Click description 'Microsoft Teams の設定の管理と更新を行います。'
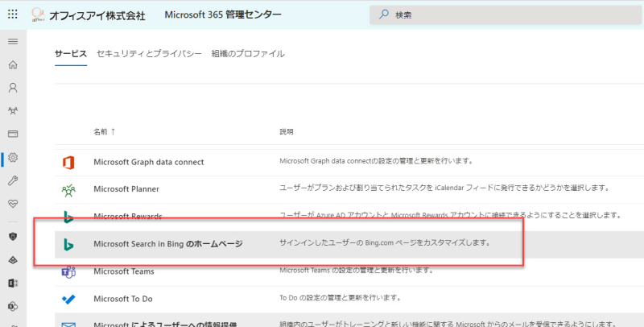 pos(356,271)
